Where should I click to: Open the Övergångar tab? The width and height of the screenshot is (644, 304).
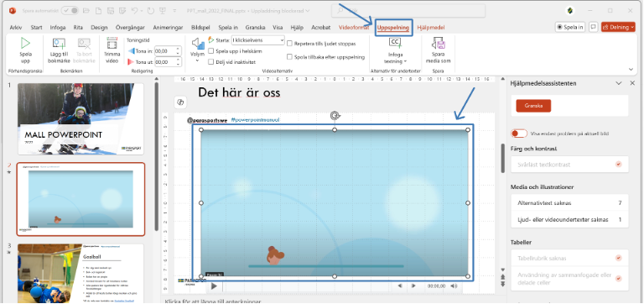coord(130,28)
